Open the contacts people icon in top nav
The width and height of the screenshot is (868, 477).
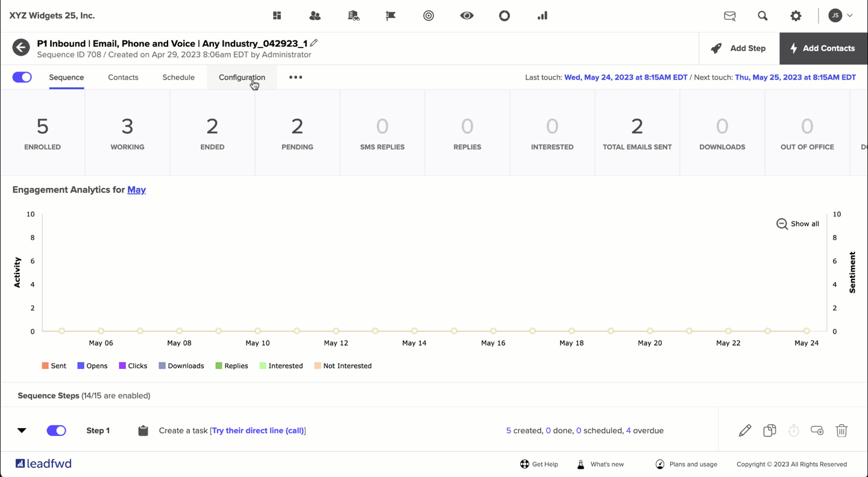(x=315, y=16)
